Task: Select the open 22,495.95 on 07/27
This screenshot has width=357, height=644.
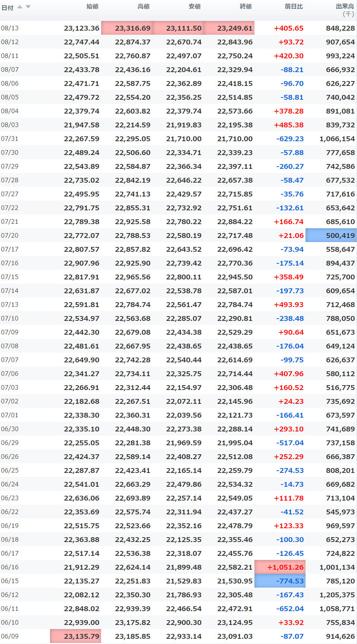Action: pos(82,194)
